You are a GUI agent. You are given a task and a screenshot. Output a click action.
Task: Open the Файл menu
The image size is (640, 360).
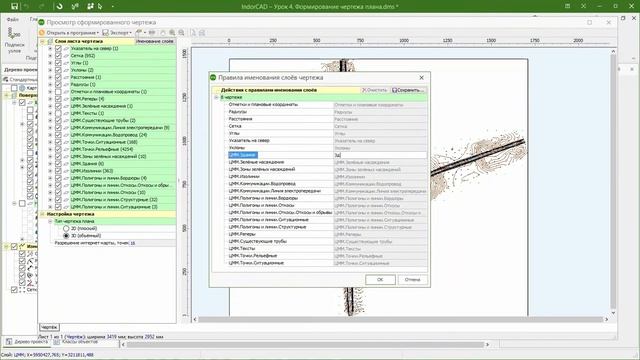pyautogui.click(x=13, y=20)
